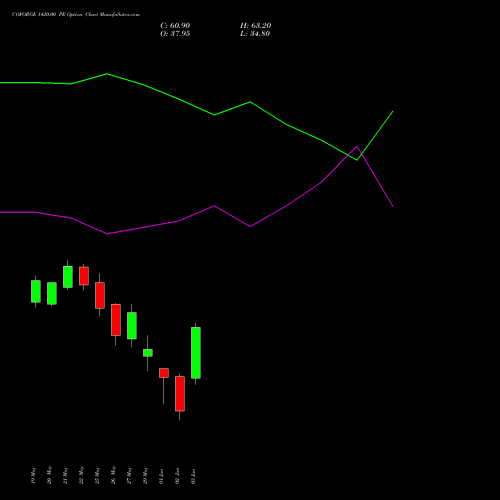Click the high value H: 63.20
Screen dimensions: 500x500
255,26
